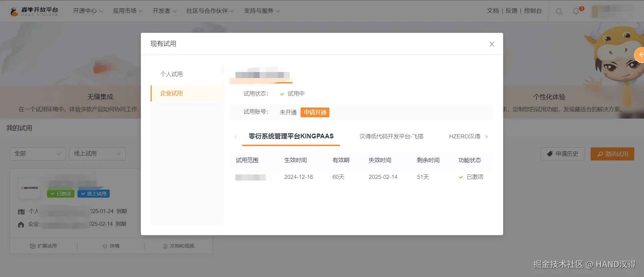The width and height of the screenshot is (644, 277).
Task: Open the 反馈 link
Action: coord(512,11)
